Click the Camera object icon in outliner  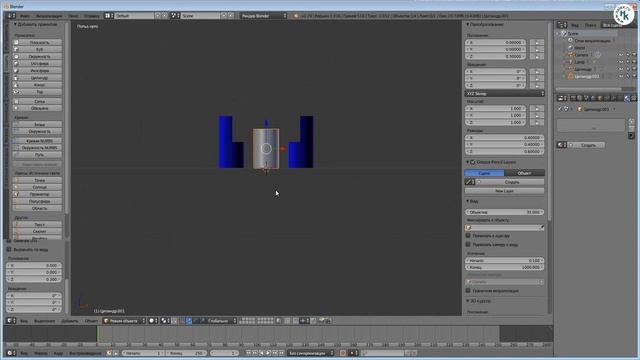[571, 55]
